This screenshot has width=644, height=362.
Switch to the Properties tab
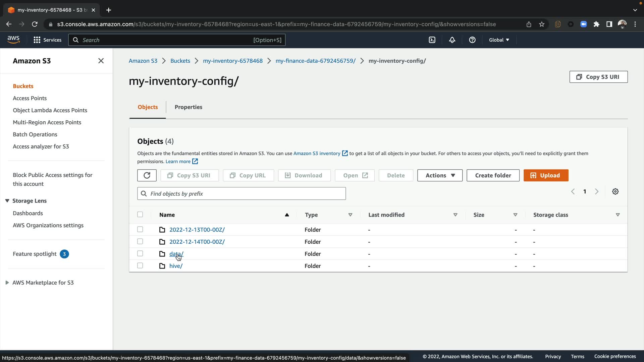click(x=188, y=107)
